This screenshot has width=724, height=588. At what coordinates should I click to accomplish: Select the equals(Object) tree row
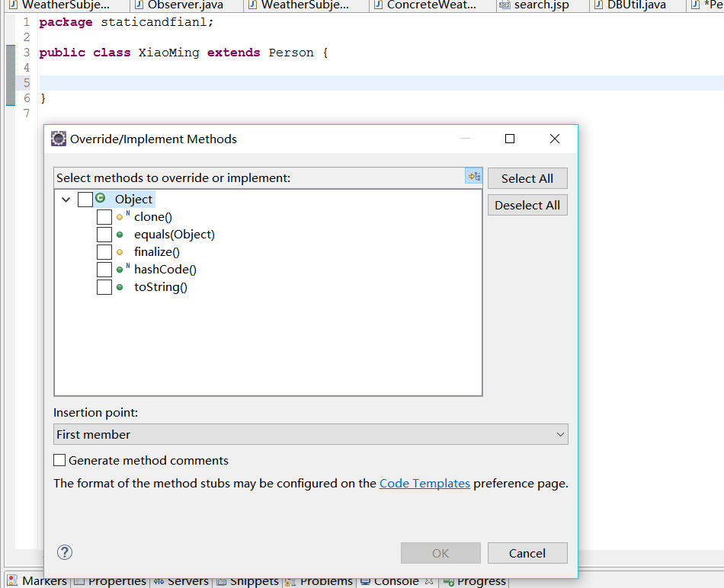coord(175,235)
